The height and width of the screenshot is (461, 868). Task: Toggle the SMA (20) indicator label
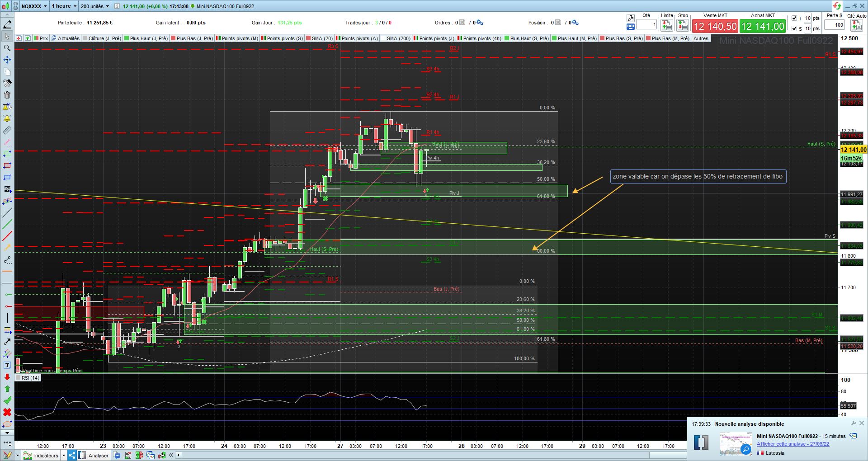322,38
